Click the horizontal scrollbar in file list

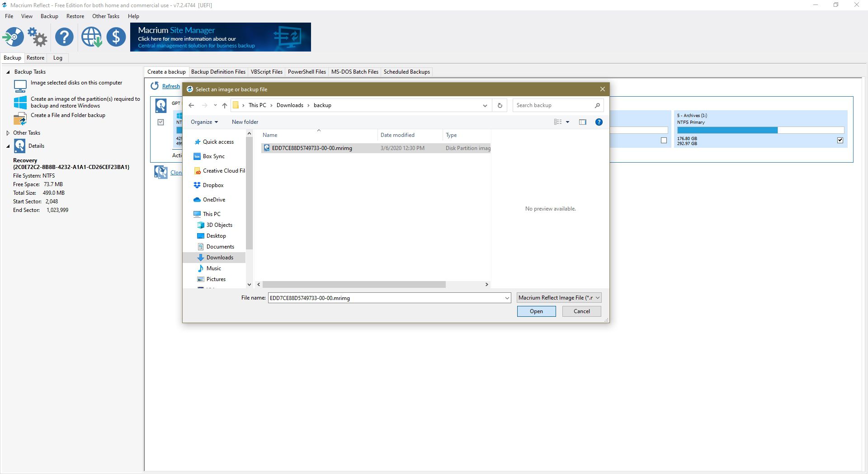(354, 285)
